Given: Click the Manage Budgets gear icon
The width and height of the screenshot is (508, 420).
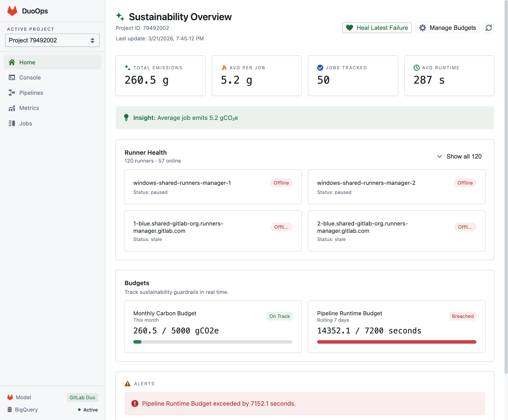Looking at the screenshot, I should point(422,28).
